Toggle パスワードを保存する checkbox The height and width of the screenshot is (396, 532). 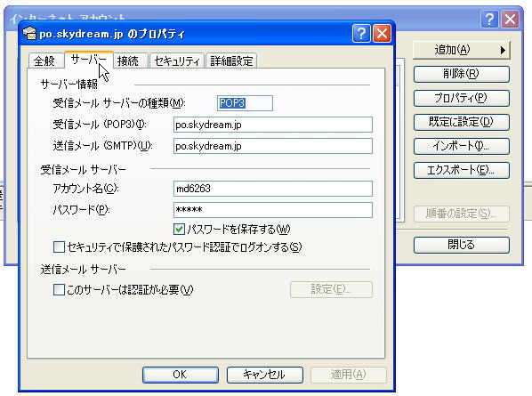179,230
